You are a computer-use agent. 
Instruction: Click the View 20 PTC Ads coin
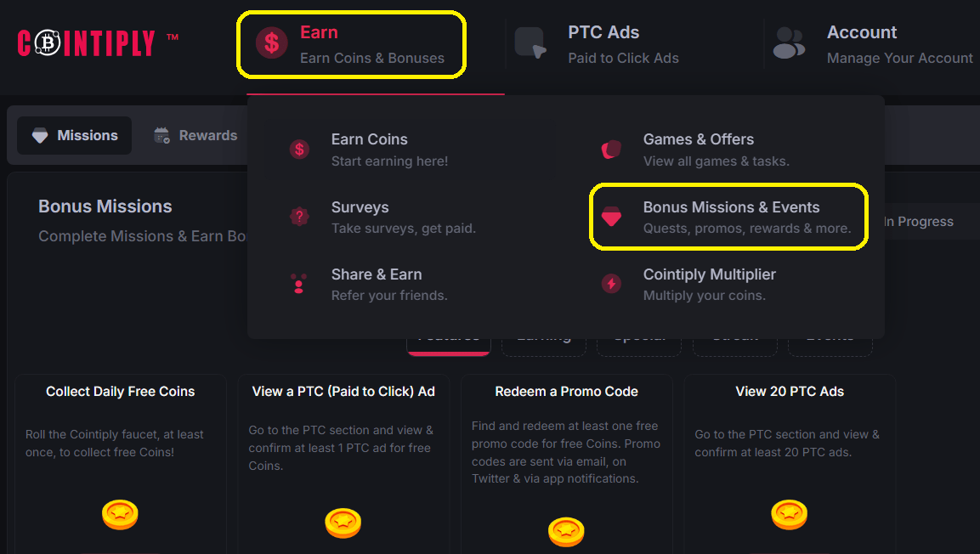[x=789, y=514]
